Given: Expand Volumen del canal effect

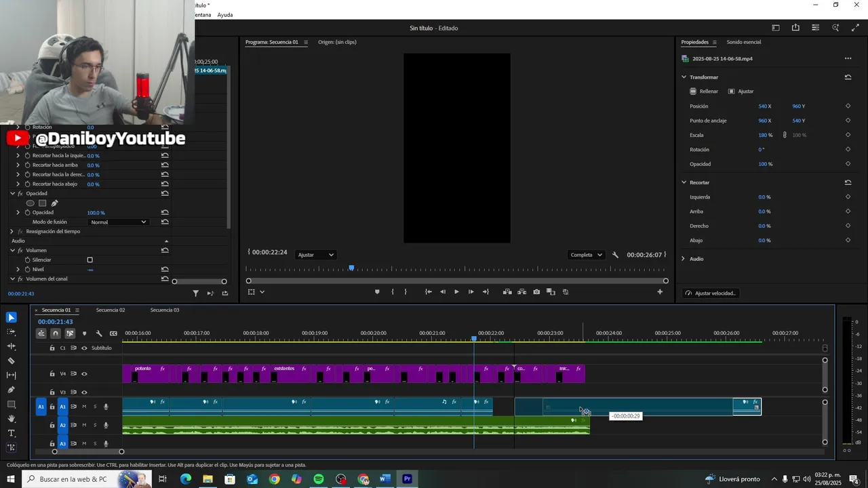Looking at the screenshot, I should point(12,279).
